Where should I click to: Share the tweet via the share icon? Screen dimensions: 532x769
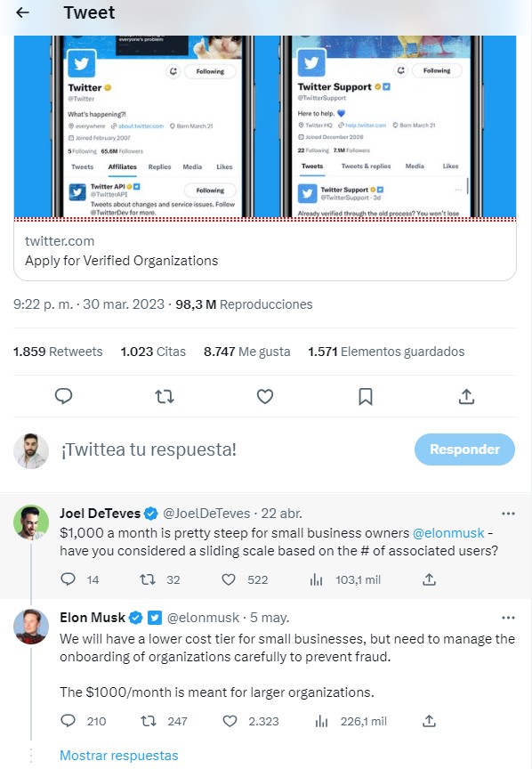click(466, 396)
